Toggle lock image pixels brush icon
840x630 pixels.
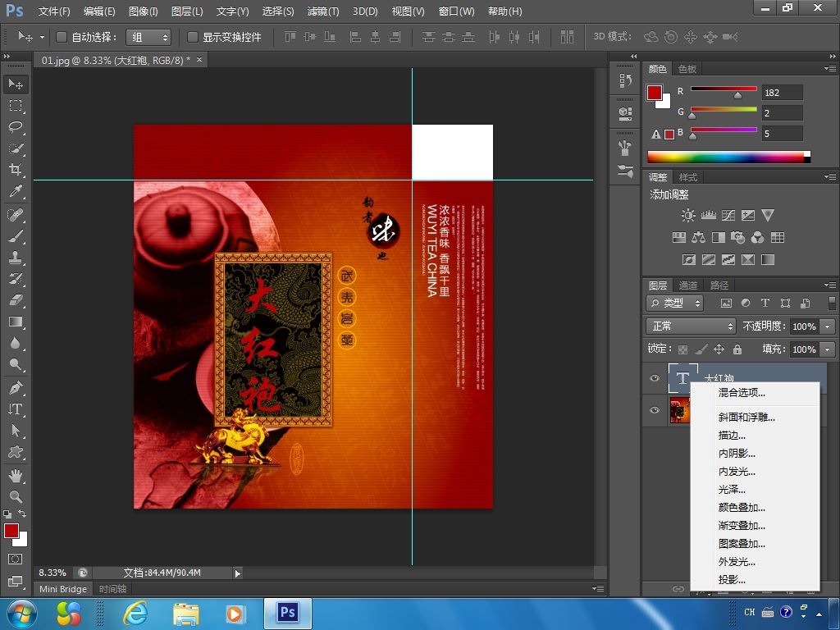click(701, 349)
